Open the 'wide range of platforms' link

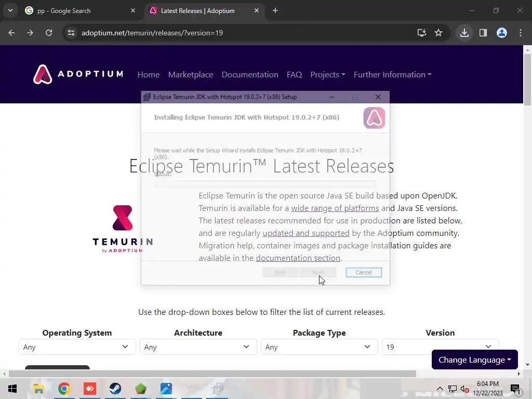[335, 208]
